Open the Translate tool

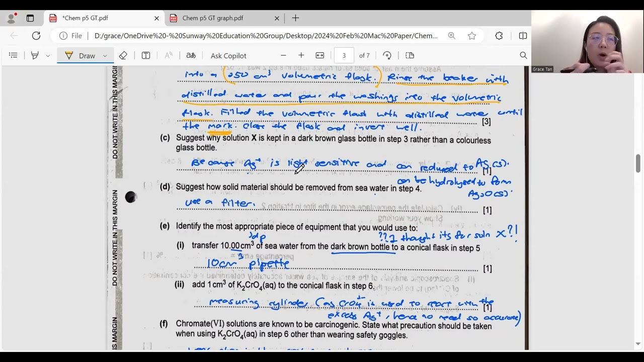[x=191, y=55]
